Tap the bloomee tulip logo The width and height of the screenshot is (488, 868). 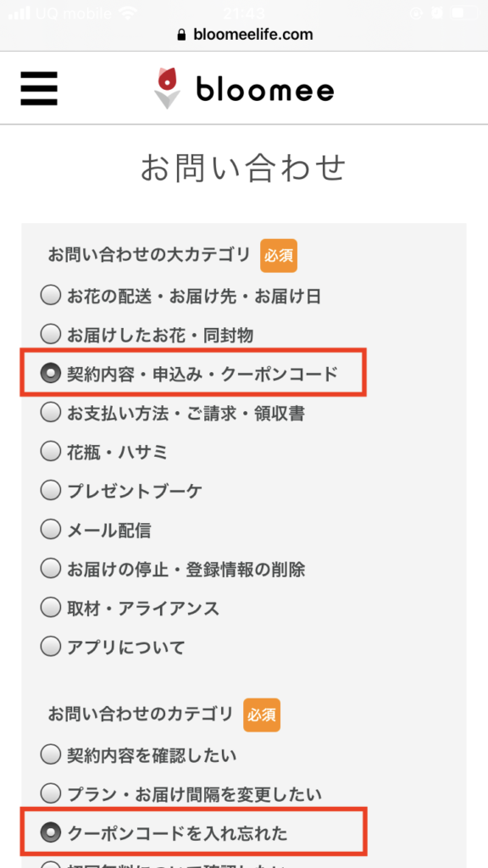[167, 88]
